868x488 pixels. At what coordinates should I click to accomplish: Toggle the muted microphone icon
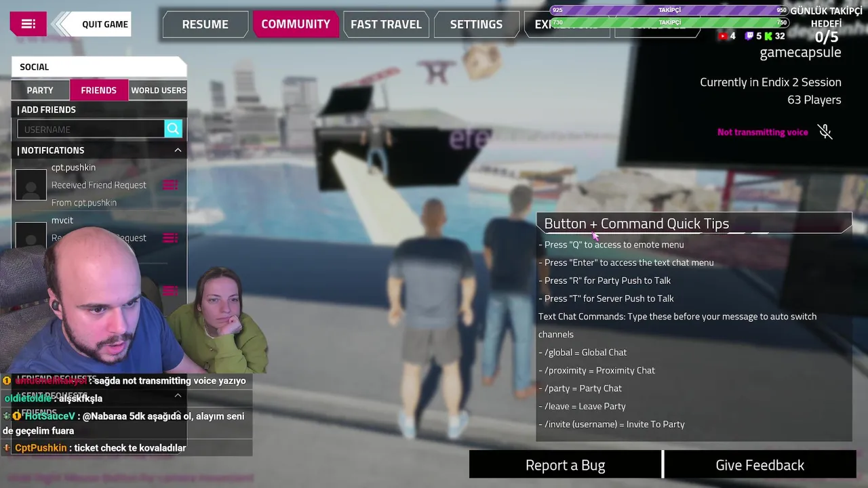825,131
